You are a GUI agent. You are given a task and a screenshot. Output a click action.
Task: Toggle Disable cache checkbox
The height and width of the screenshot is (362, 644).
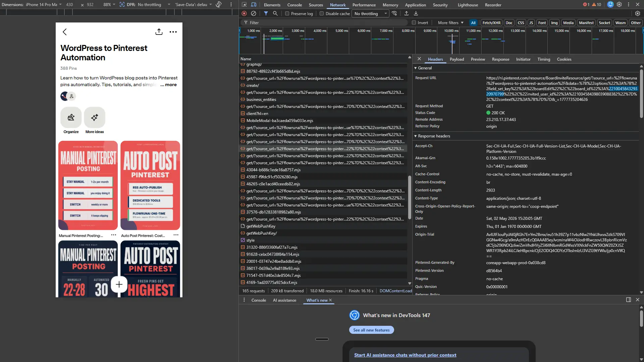322,14
